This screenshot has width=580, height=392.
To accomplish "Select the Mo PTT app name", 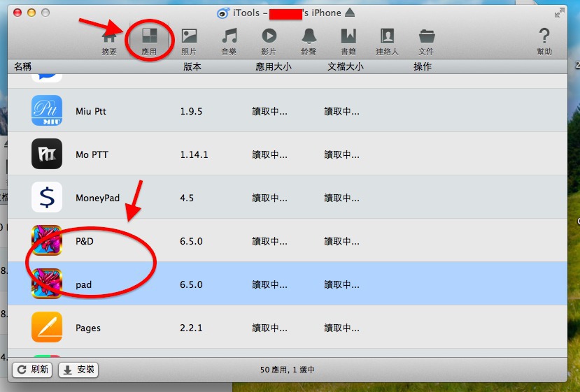I will [92, 154].
